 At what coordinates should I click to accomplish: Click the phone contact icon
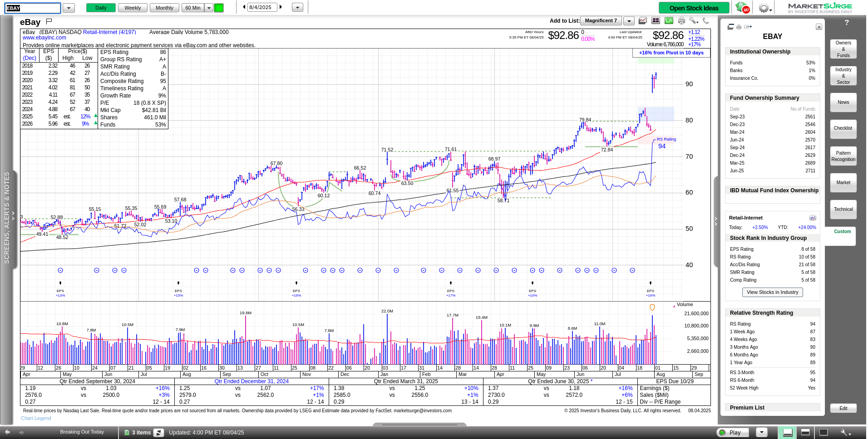pyautogui.click(x=705, y=21)
